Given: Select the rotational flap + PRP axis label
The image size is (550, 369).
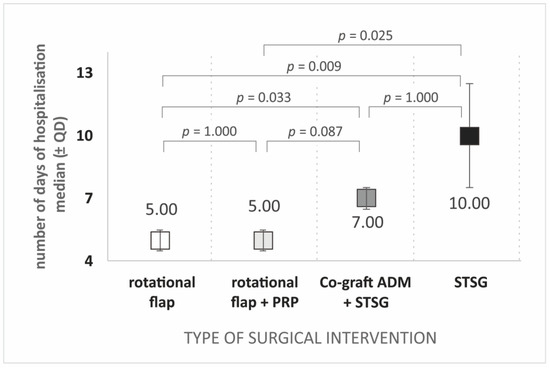Looking at the screenshot, I should pyautogui.click(x=265, y=292).
